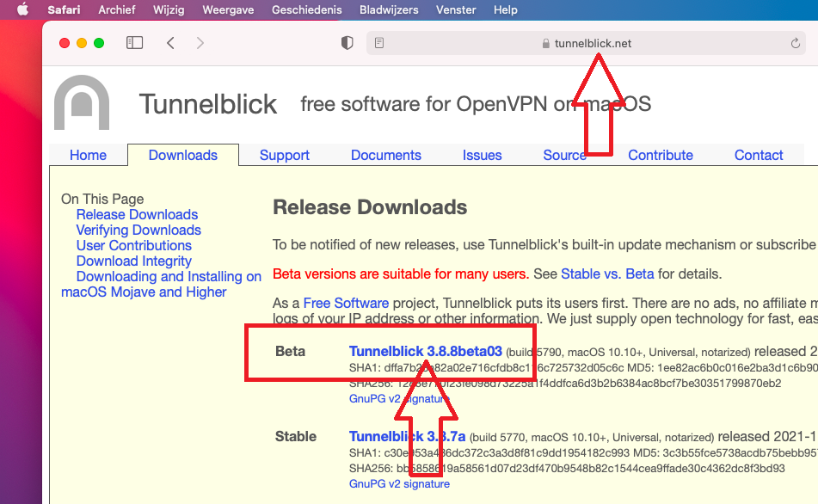Open the Stable vs. Beta link
This screenshot has height=504, width=818.
607,274
